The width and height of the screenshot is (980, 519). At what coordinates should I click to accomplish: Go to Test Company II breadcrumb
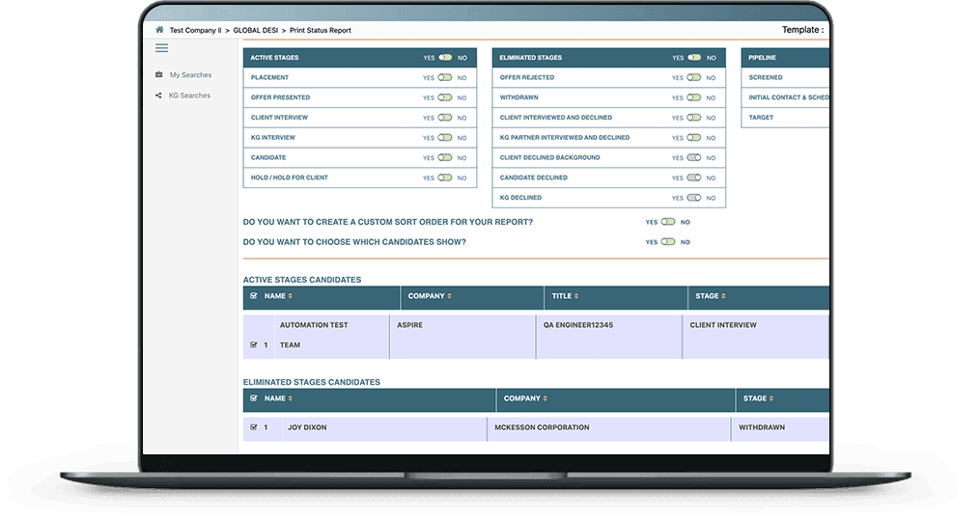pyautogui.click(x=196, y=30)
